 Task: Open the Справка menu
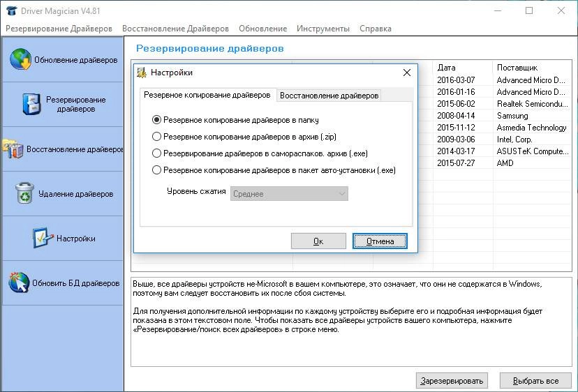tap(376, 29)
